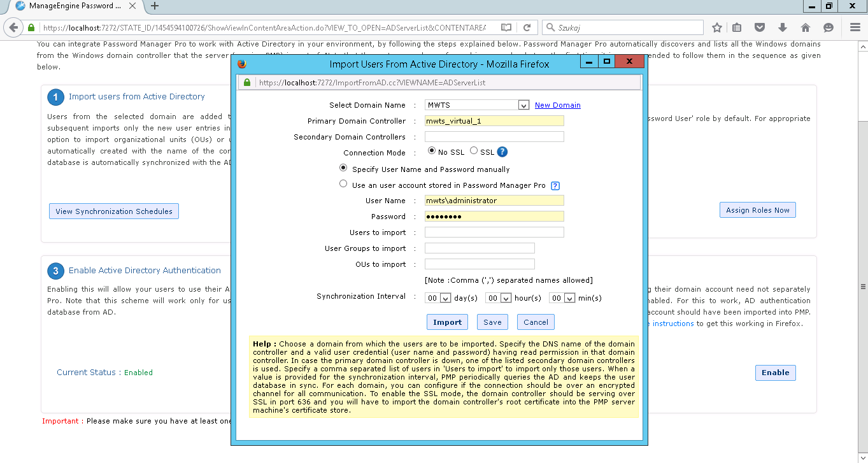The image size is (868, 463).
Task: Minimize the Import Users popup window
Action: coord(590,61)
